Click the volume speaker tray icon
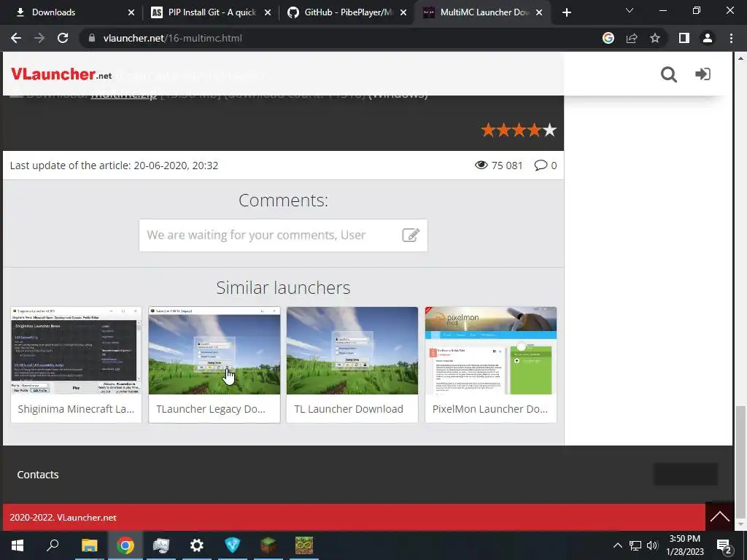 (652, 545)
